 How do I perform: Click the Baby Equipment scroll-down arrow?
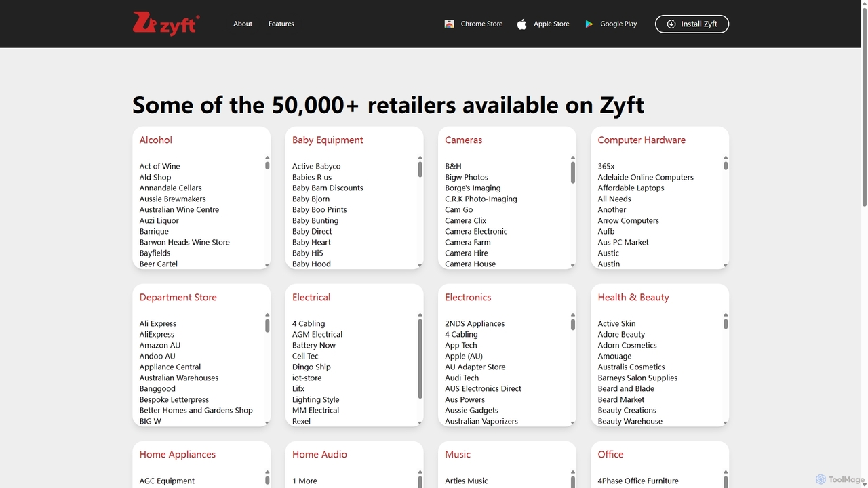(x=420, y=266)
